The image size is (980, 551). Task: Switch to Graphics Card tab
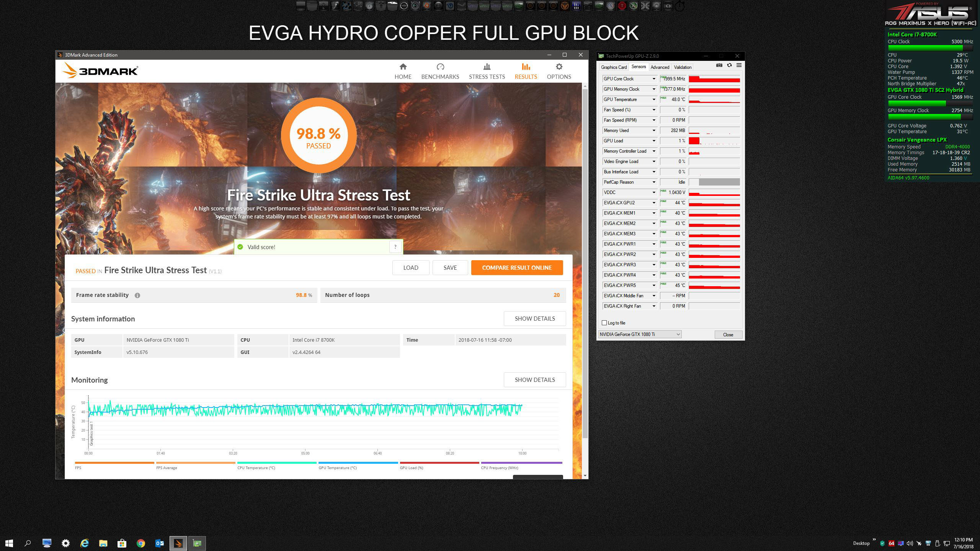pos(614,67)
